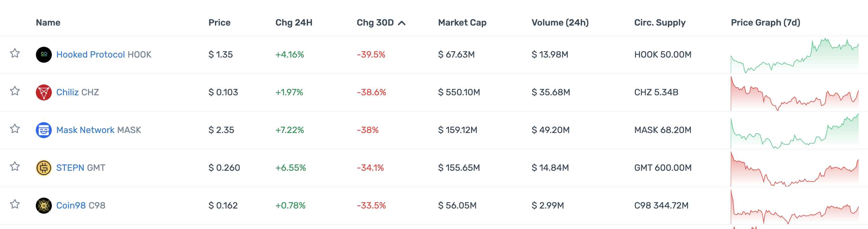Star Mask Network as favorite
Screen dimensions: 868x229
[15, 129]
